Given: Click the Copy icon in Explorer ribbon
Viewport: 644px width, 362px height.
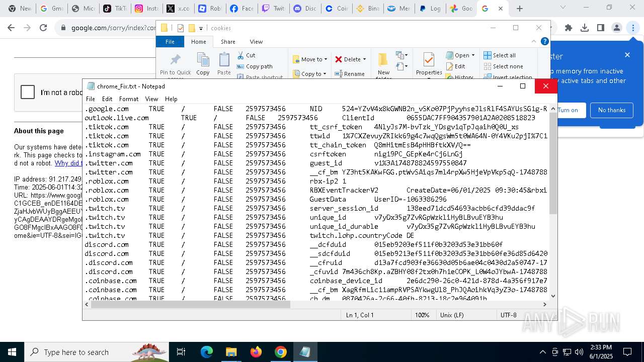Looking at the screenshot, I should 203,60.
